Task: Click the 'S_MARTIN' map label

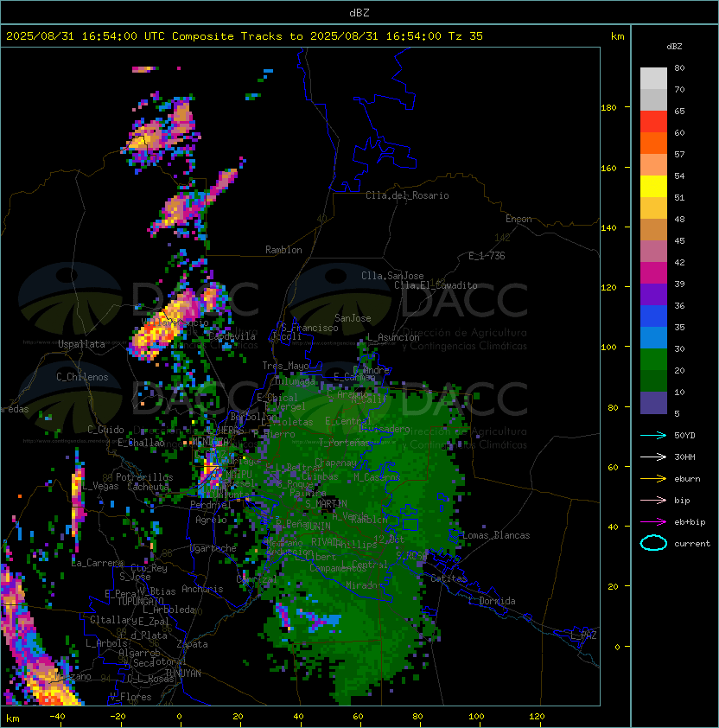Action: pyautogui.click(x=326, y=504)
